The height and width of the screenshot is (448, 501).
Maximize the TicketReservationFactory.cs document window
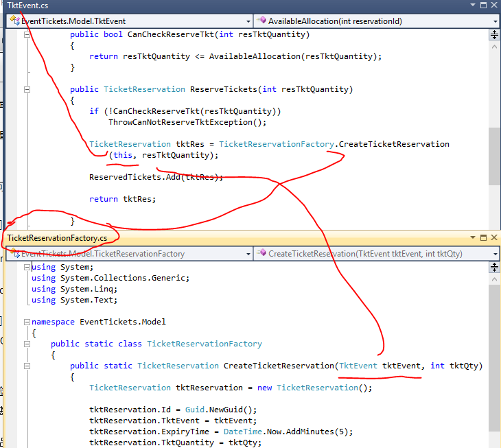point(483,237)
